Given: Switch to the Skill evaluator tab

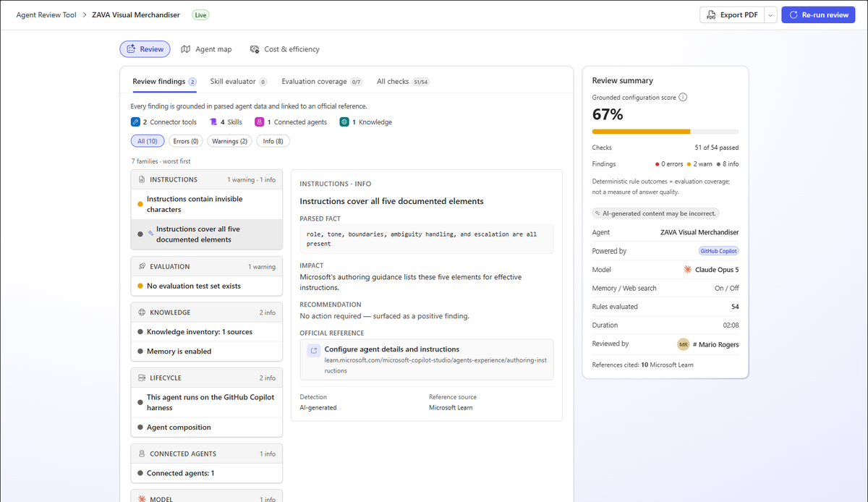Looking at the screenshot, I should coord(239,82).
